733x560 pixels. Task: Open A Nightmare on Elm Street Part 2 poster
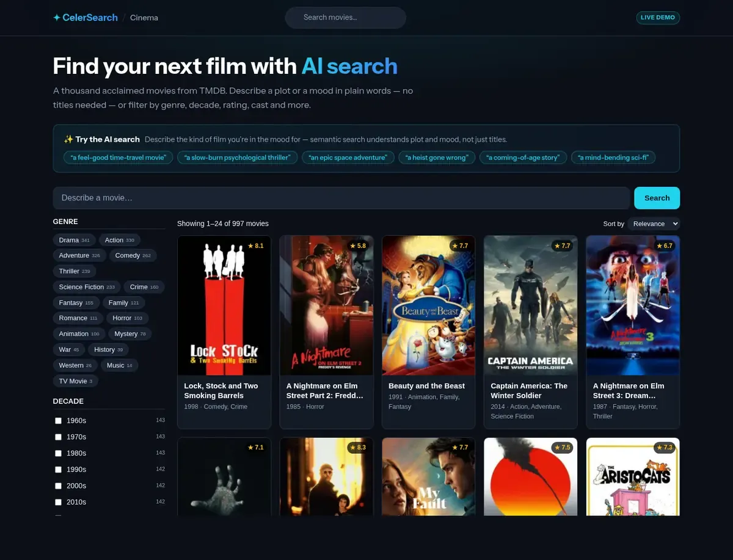pos(326,305)
